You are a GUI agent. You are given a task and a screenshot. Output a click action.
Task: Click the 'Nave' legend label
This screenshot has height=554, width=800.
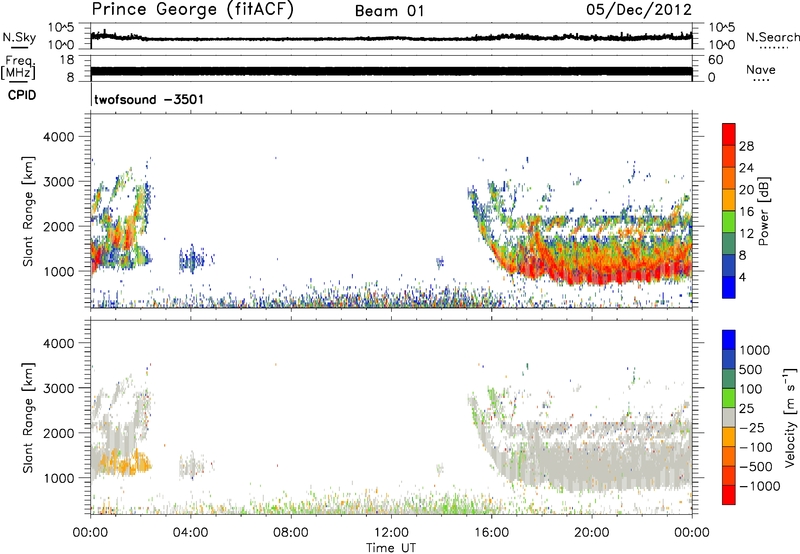point(761,69)
